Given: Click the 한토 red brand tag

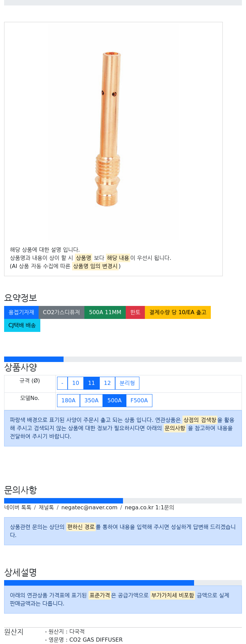Looking at the screenshot, I should click(135, 312).
